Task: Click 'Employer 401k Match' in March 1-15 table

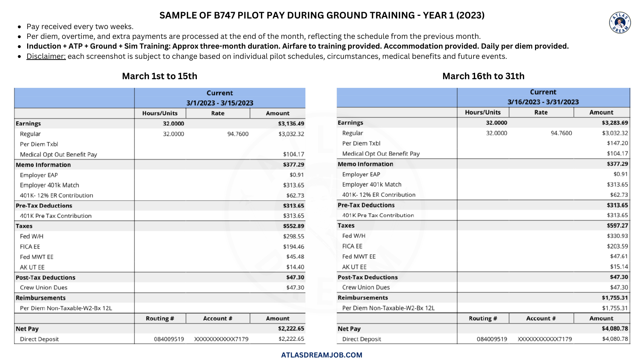Action: click(49, 185)
